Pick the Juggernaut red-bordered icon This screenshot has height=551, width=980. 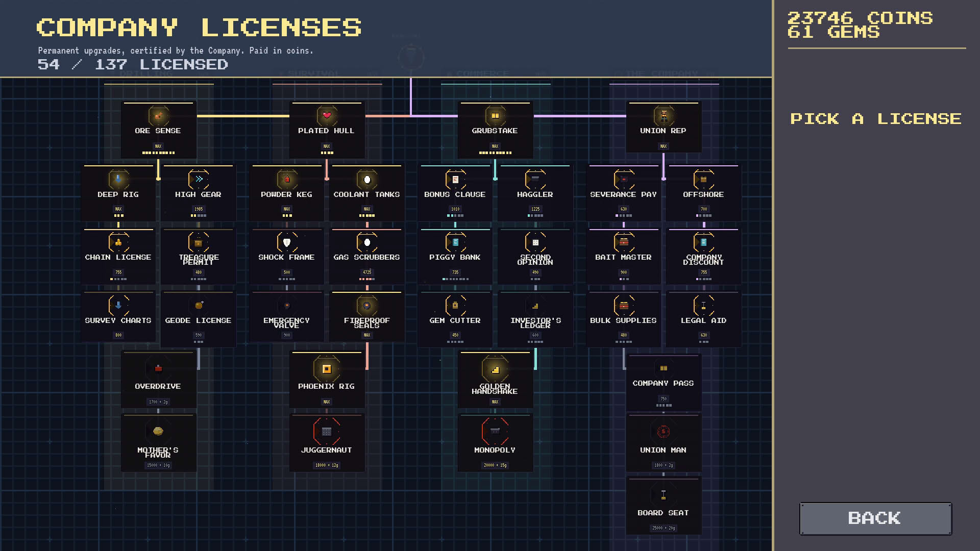(327, 432)
